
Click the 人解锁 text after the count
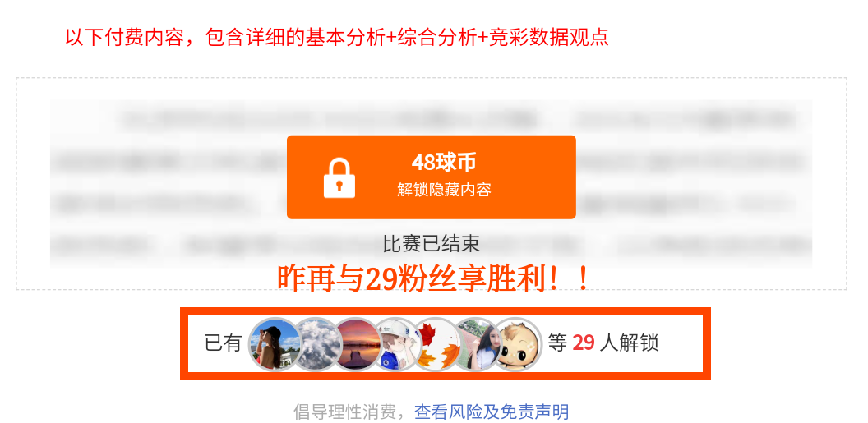630,343
